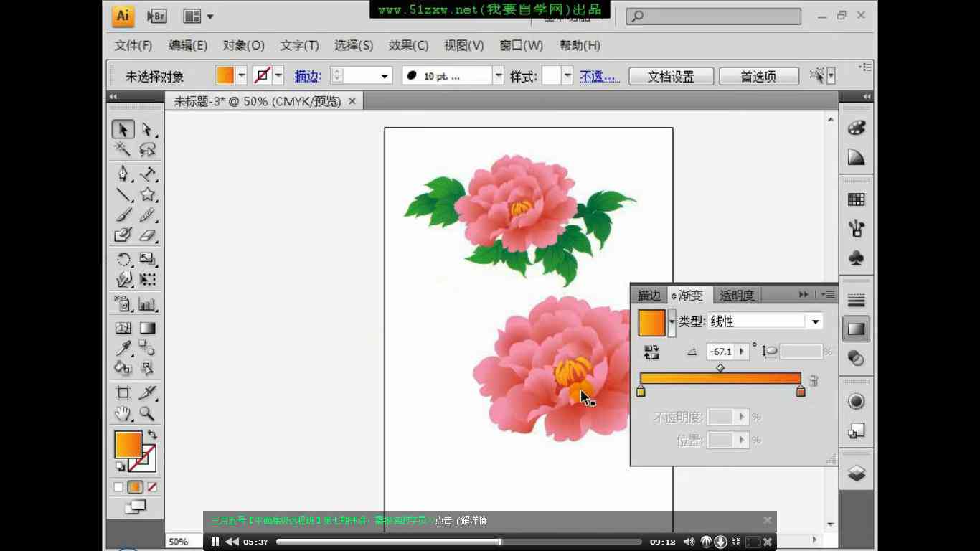The width and height of the screenshot is (980, 551).
Task: Pick the Lasso tool
Action: click(x=147, y=149)
